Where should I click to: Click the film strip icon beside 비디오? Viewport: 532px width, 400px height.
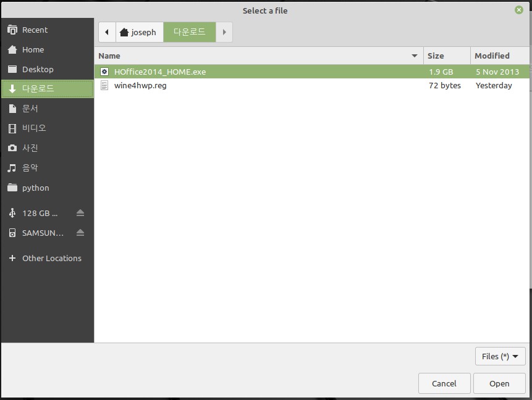tap(12, 128)
